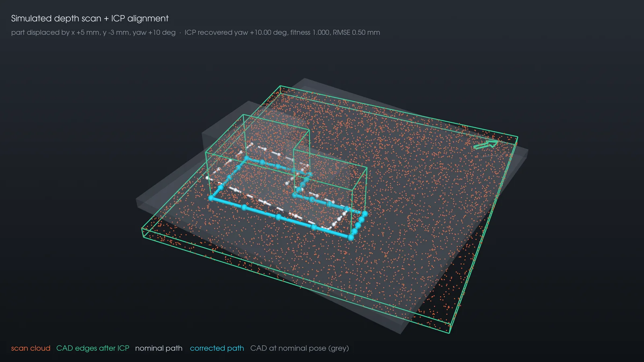644x362 pixels.
Task: Click the title 'Simulated depth scan + ICP alignment'
Action: coord(90,19)
